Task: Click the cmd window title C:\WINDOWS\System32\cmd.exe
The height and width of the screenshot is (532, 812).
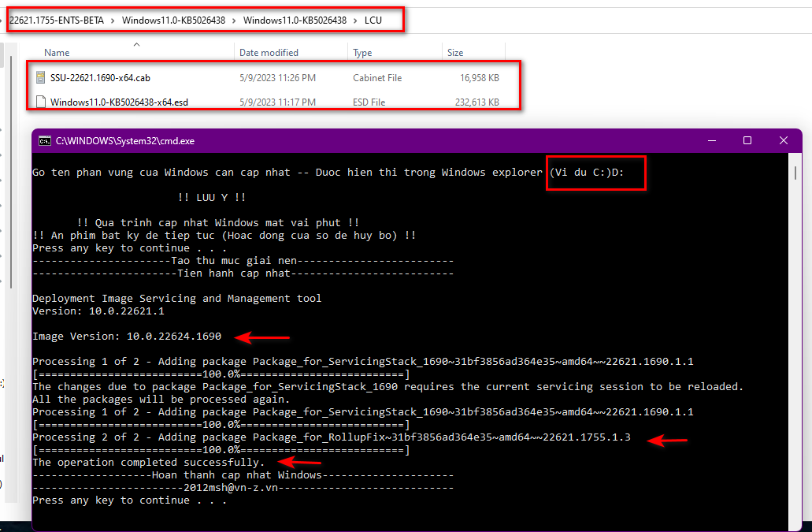Action: click(x=125, y=141)
